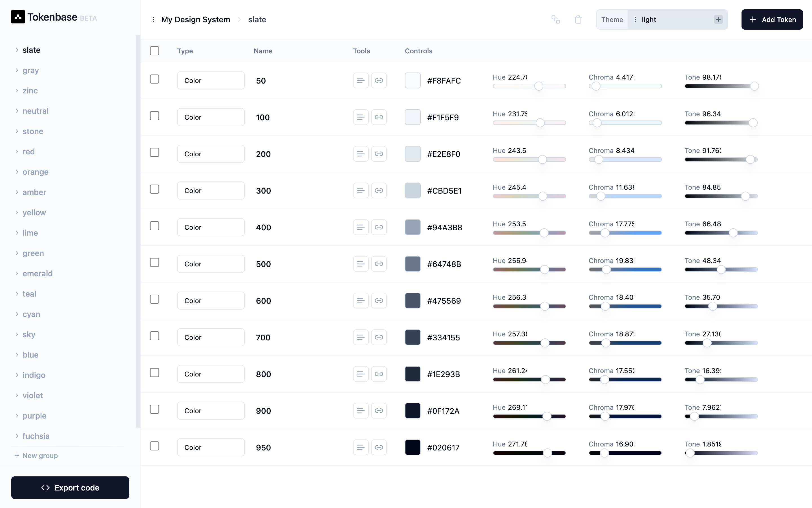Image resolution: width=812 pixels, height=508 pixels.
Task: Click the hex value #1E293B
Action: click(443, 374)
